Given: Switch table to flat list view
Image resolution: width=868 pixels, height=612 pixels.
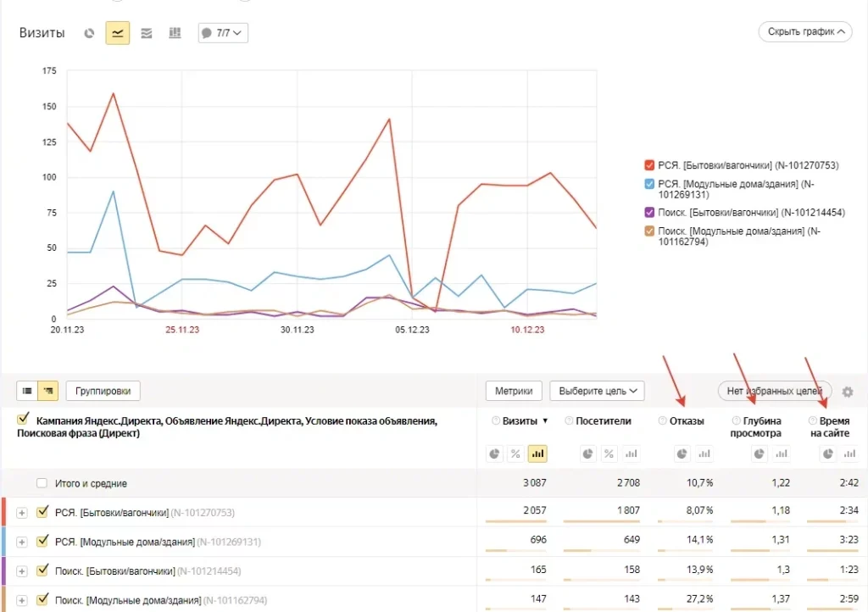Looking at the screenshot, I should [x=27, y=391].
